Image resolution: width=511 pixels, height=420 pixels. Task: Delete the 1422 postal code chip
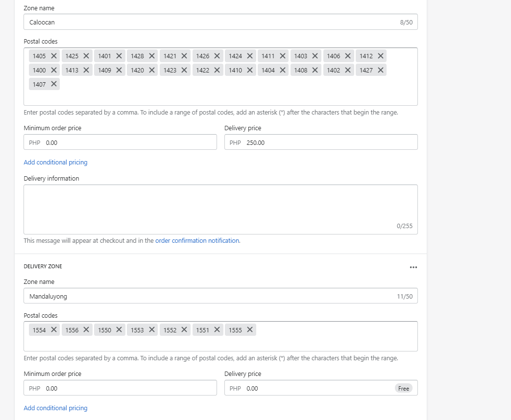click(217, 70)
